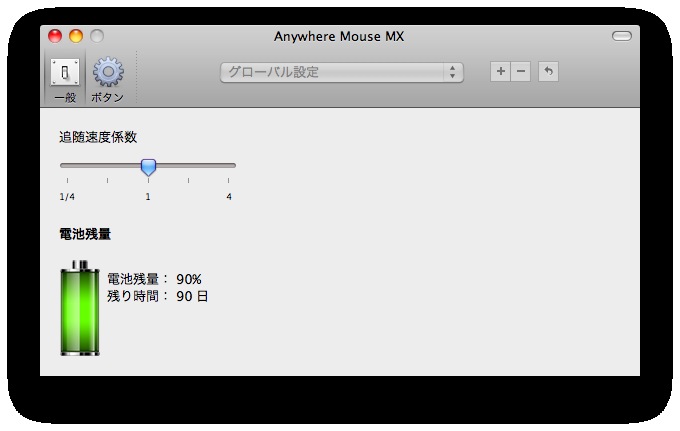
Task: Click the minus button to remove a profile
Action: pyautogui.click(x=520, y=72)
